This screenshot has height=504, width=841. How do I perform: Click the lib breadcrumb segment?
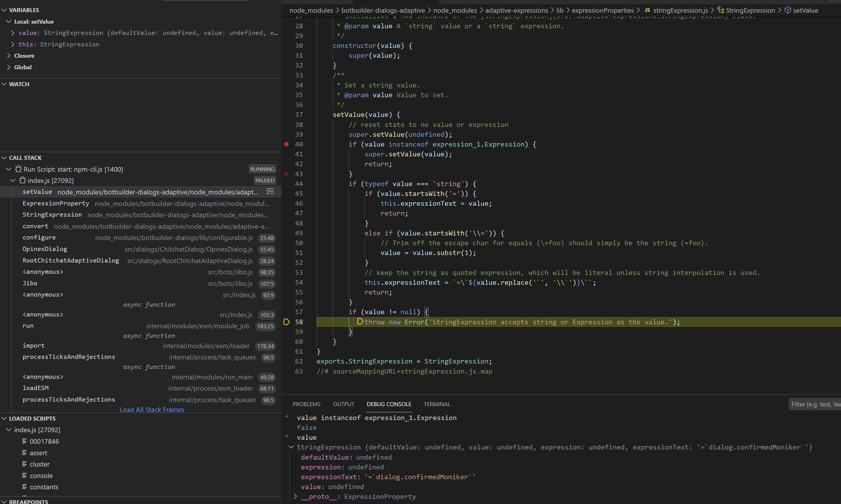point(560,10)
